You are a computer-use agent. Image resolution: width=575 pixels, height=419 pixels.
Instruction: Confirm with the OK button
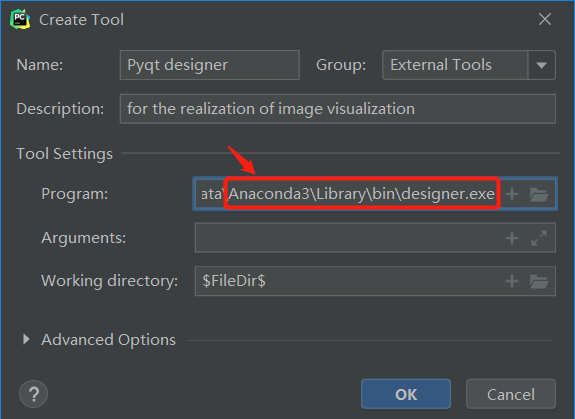(406, 394)
